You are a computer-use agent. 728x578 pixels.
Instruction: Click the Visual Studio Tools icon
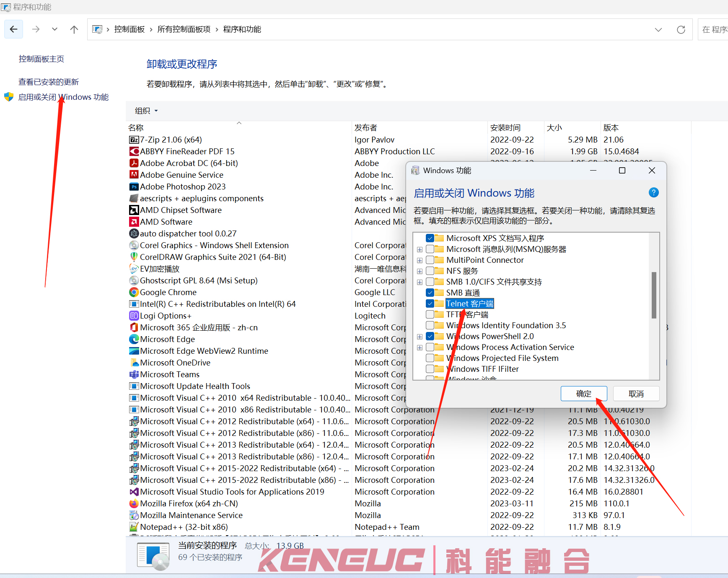pyautogui.click(x=134, y=492)
